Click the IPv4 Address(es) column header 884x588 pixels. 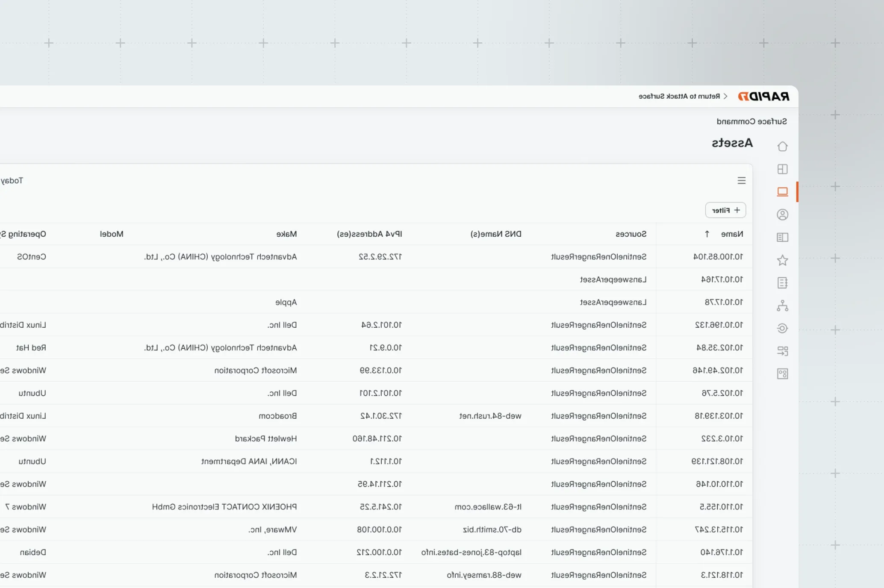[369, 234]
